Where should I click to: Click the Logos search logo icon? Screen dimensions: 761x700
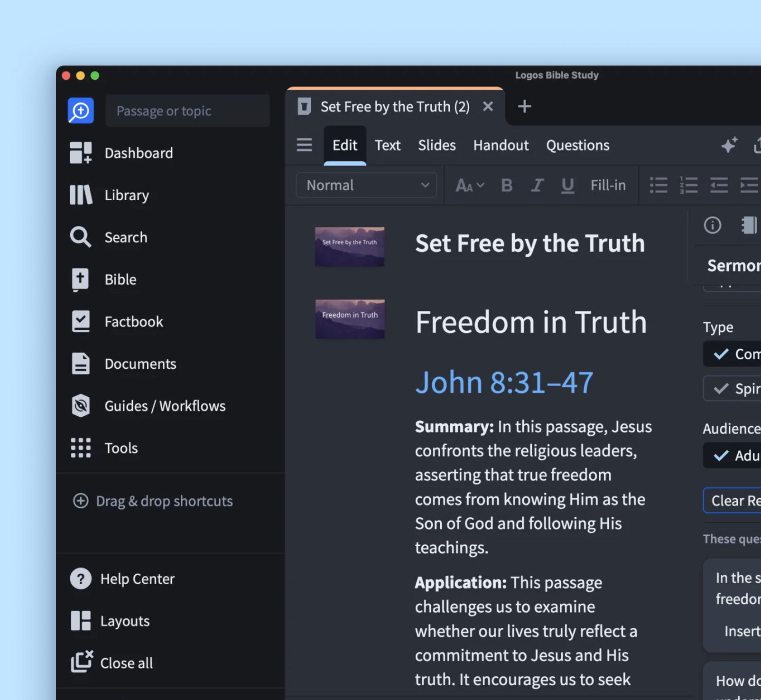[x=81, y=111]
